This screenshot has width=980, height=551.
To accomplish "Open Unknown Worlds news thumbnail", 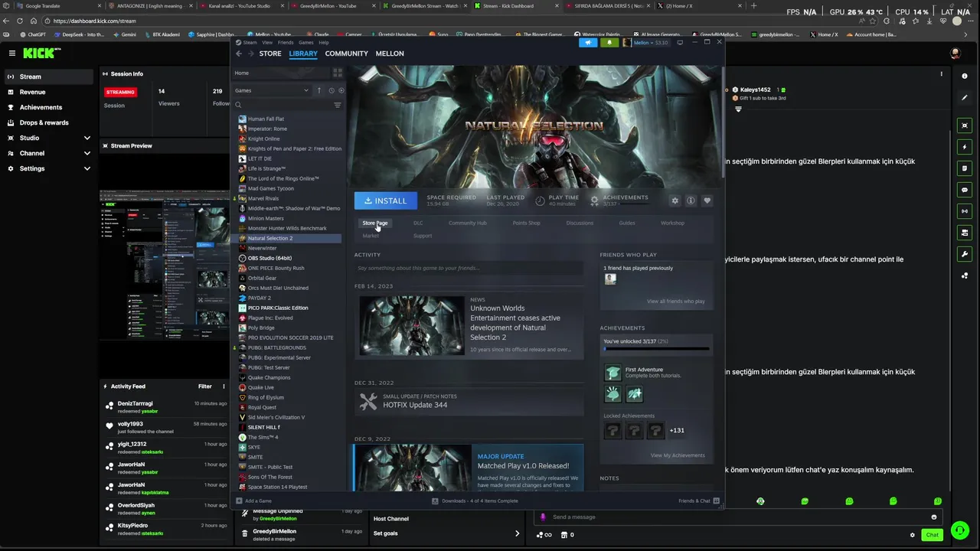I will click(x=412, y=326).
